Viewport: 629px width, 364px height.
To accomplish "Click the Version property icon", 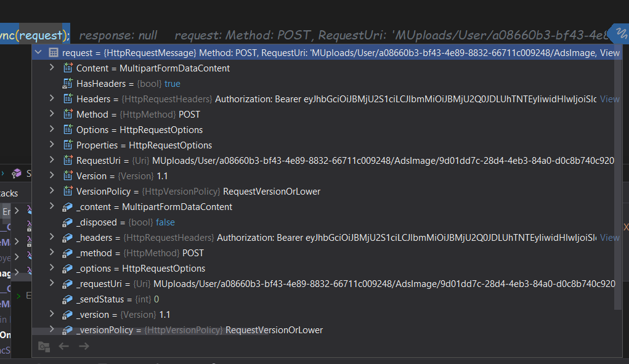I will [x=68, y=176].
